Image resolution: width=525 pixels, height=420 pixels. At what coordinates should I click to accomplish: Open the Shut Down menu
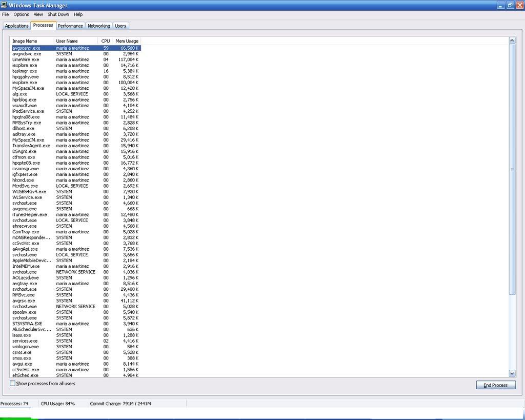[x=58, y=14]
